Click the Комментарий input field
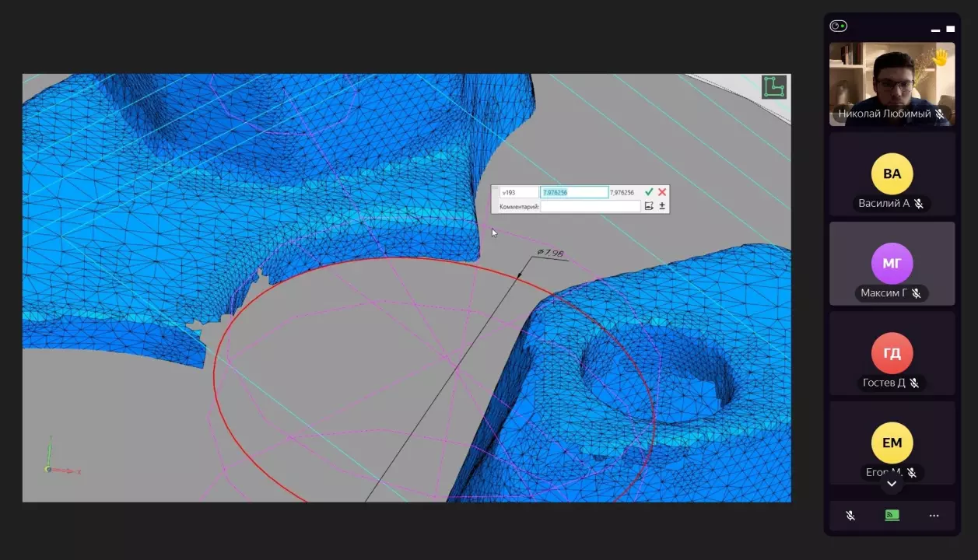This screenshot has height=560, width=978. click(x=591, y=206)
